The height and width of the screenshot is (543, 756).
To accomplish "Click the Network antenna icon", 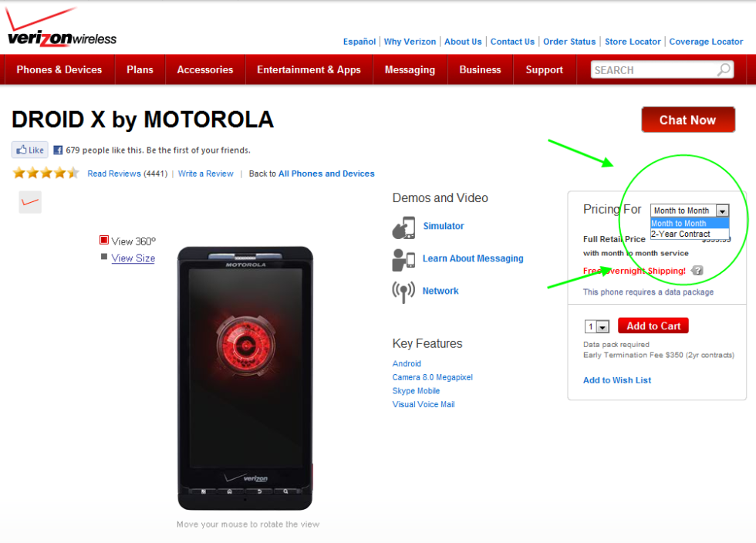I will point(403,292).
